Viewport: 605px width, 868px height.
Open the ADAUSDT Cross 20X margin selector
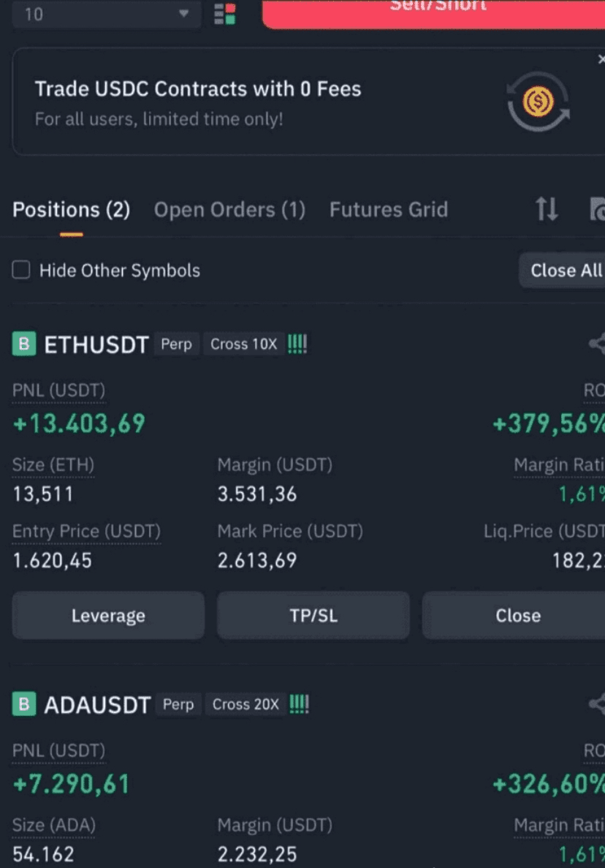(x=246, y=704)
